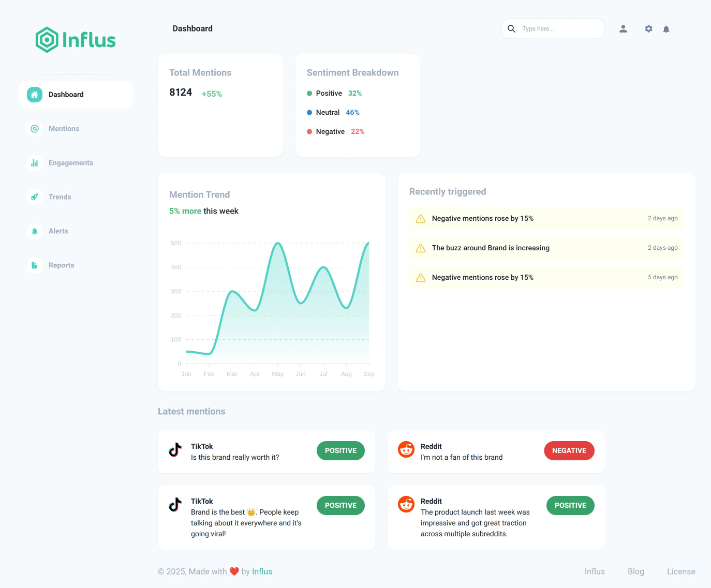Click the Influs hexagon logo

[47, 40]
